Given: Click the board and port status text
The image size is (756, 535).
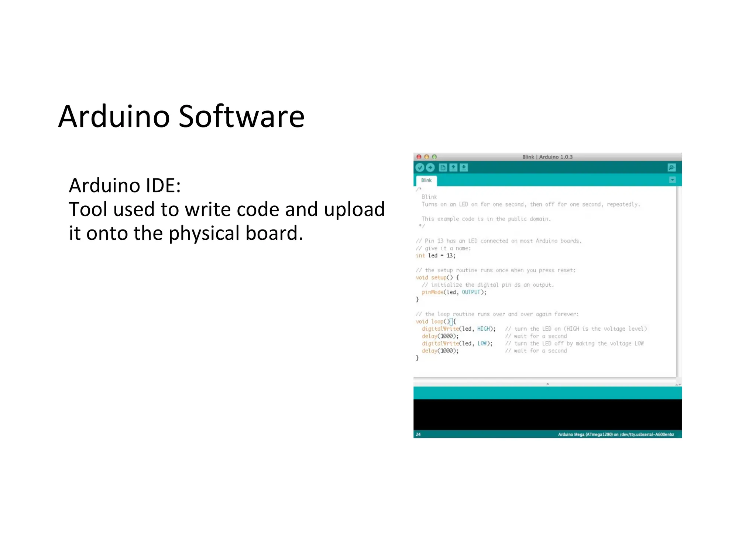Looking at the screenshot, I should (x=616, y=435).
